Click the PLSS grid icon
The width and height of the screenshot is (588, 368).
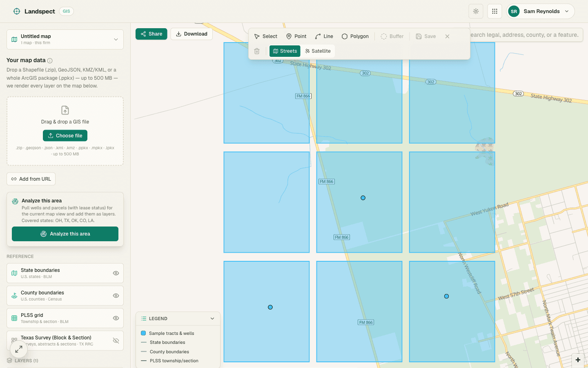click(x=14, y=318)
